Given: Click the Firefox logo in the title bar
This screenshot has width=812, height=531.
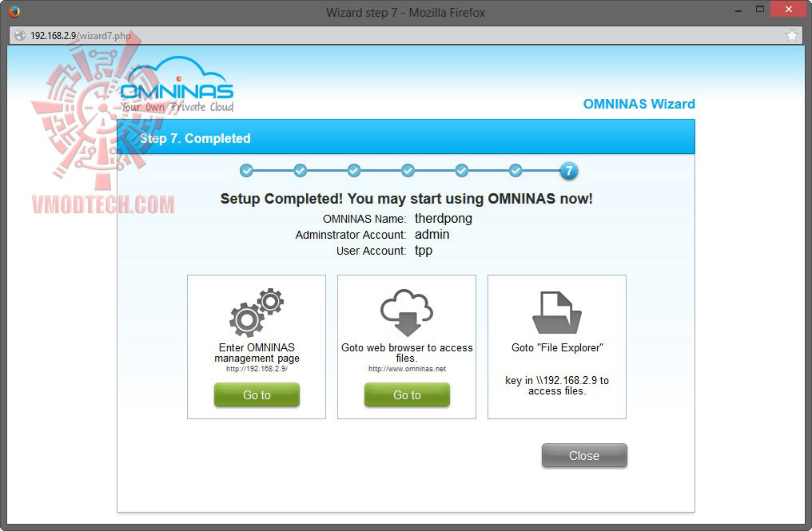Looking at the screenshot, I should pyautogui.click(x=14, y=11).
